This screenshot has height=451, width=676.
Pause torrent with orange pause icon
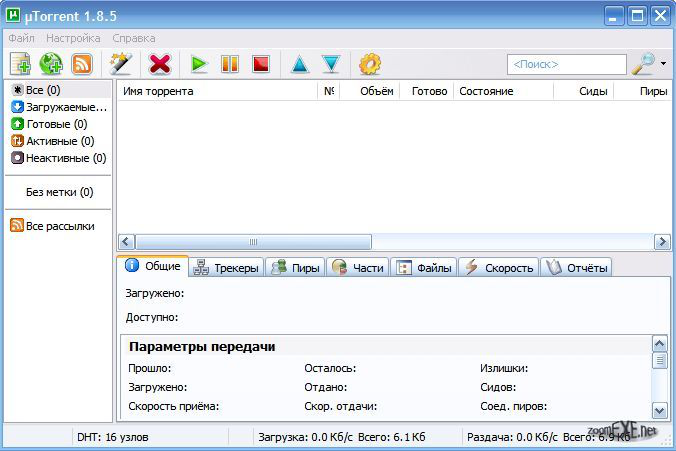point(230,64)
